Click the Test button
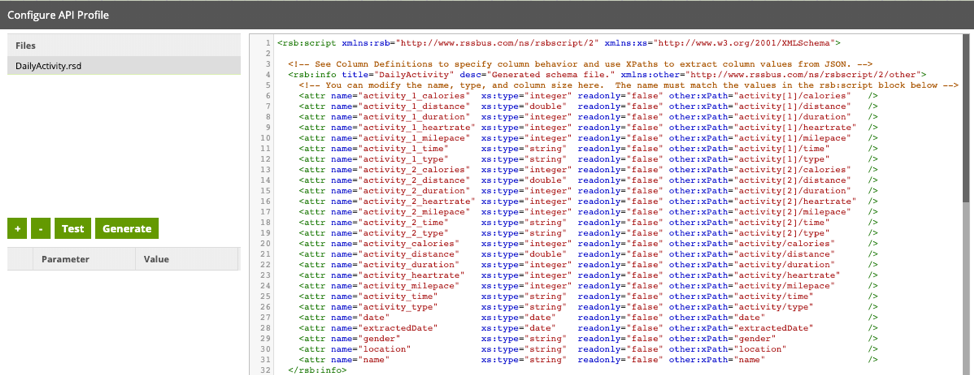Viewport: 974px width, 375px height. (x=73, y=228)
